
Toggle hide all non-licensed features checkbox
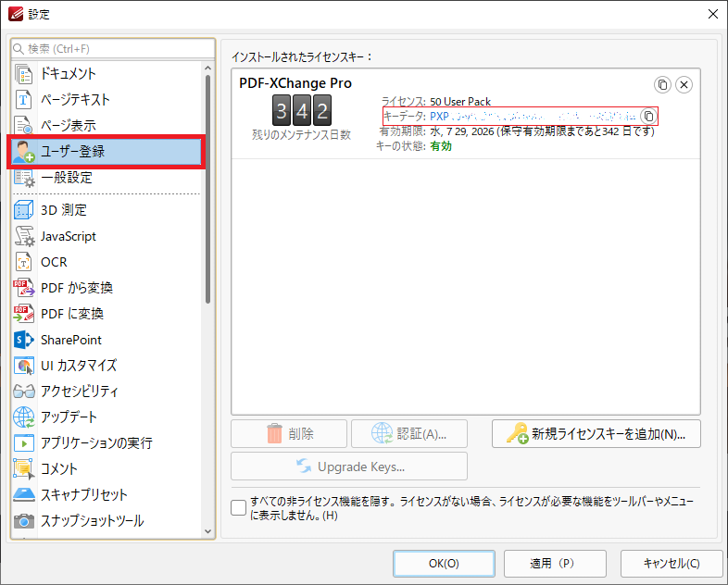[239, 508]
